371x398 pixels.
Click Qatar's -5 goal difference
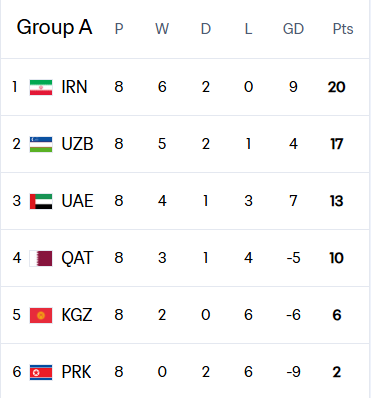(293, 258)
